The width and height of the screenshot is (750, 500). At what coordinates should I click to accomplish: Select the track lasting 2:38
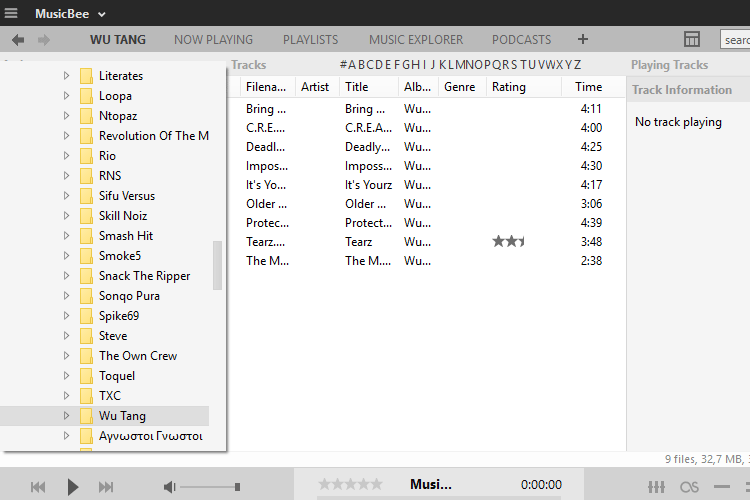(x=426, y=261)
